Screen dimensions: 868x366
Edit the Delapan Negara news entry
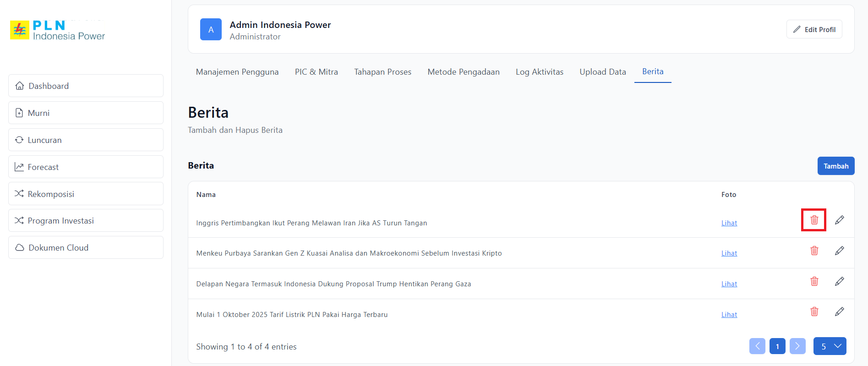839,281
